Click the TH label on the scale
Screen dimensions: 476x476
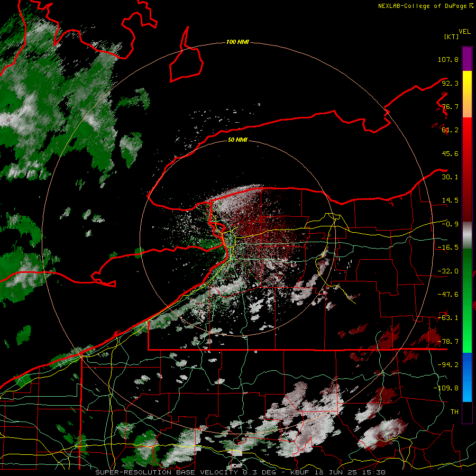(454, 412)
